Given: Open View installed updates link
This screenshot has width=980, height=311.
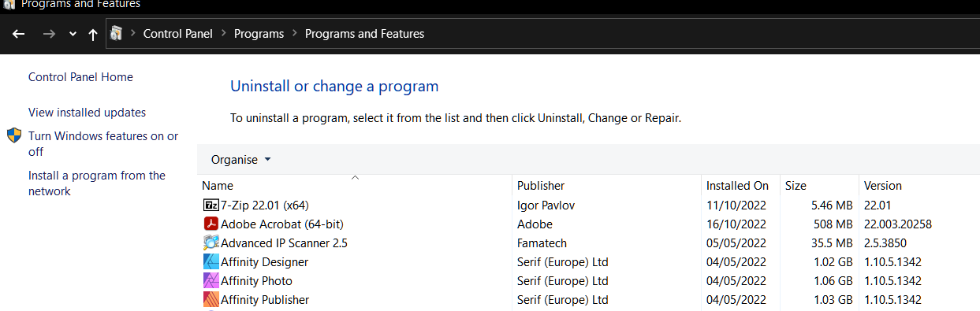Looking at the screenshot, I should coord(87,113).
